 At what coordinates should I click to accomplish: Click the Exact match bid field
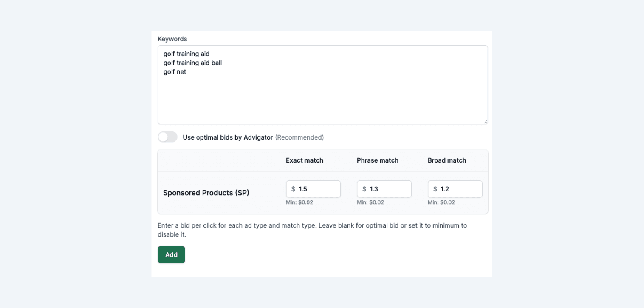pyautogui.click(x=313, y=189)
